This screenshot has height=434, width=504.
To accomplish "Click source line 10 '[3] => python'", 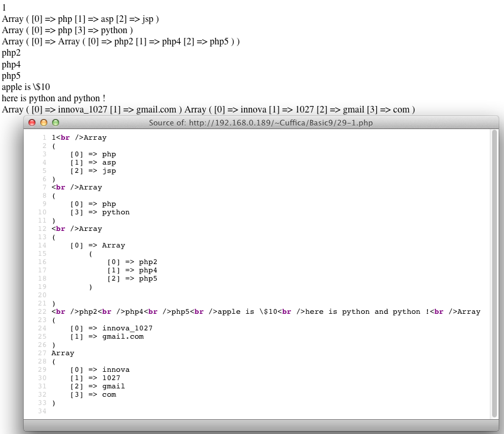I will [x=100, y=213].
